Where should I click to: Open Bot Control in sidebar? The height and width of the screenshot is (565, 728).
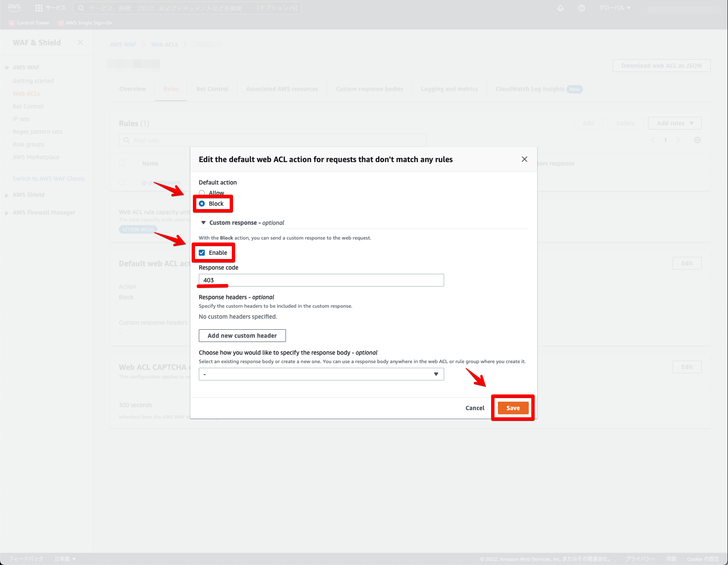[28, 106]
